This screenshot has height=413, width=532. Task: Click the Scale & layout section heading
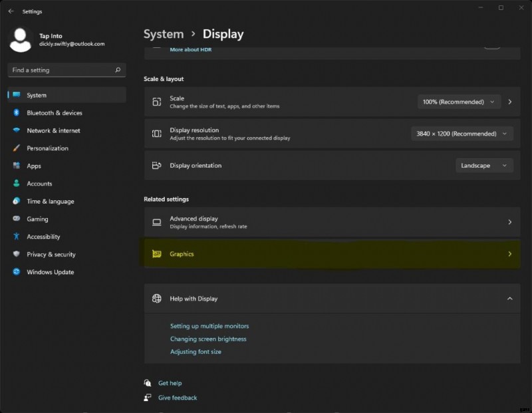tap(164, 78)
